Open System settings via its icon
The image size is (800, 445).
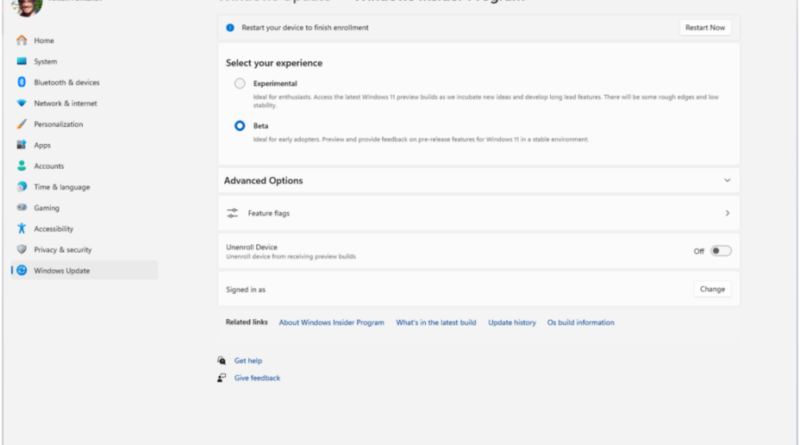[22, 62]
